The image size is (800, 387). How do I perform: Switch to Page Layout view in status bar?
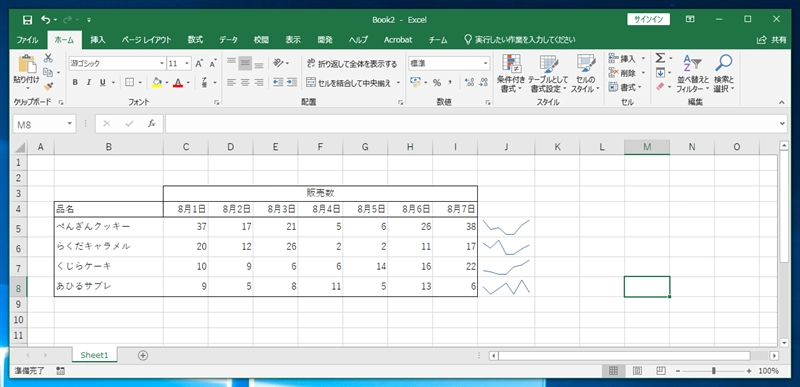click(x=637, y=371)
